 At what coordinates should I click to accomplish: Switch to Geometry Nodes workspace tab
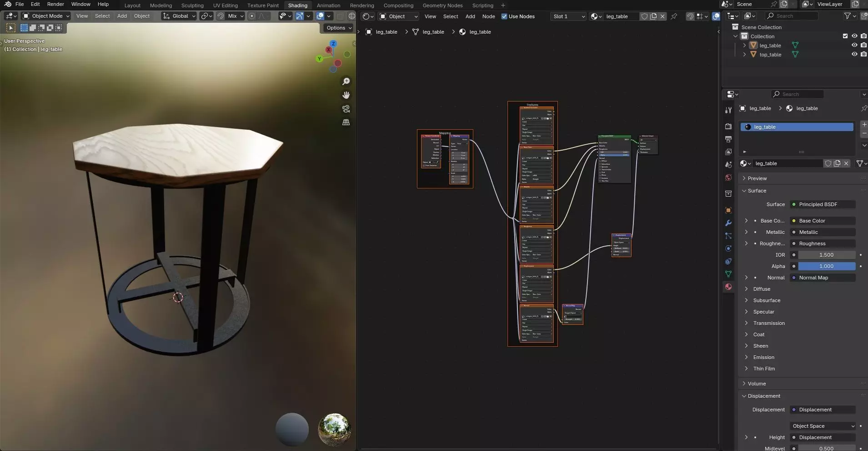pyautogui.click(x=442, y=5)
